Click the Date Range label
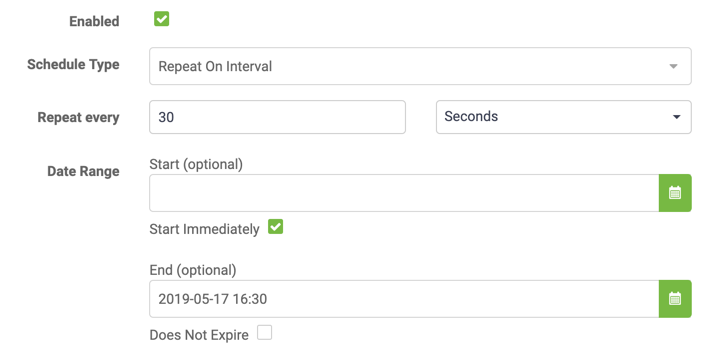This screenshot has height=360, width=722. pyautogui.click(x=83, y=172)
